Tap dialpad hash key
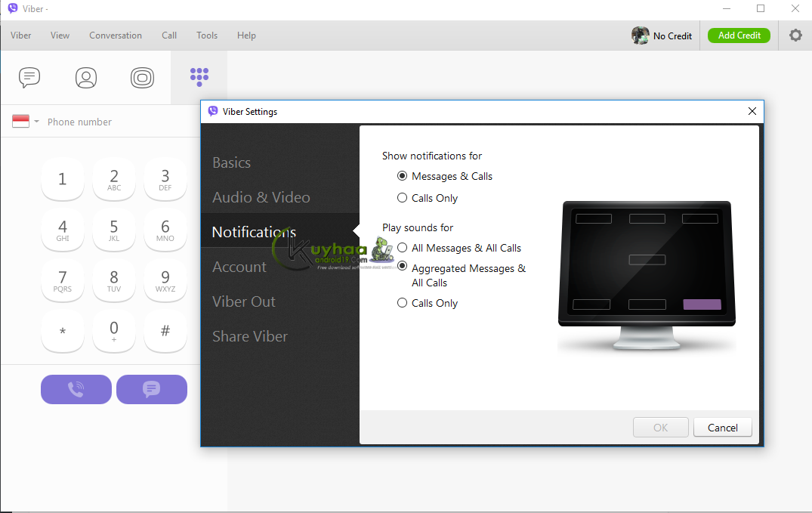 tap(165, 331)
